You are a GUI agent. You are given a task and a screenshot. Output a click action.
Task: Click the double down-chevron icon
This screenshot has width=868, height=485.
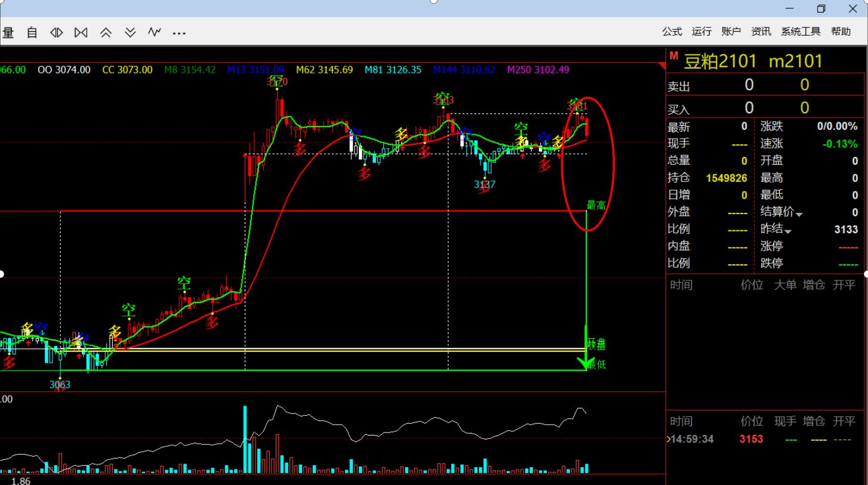coord(130,33)
